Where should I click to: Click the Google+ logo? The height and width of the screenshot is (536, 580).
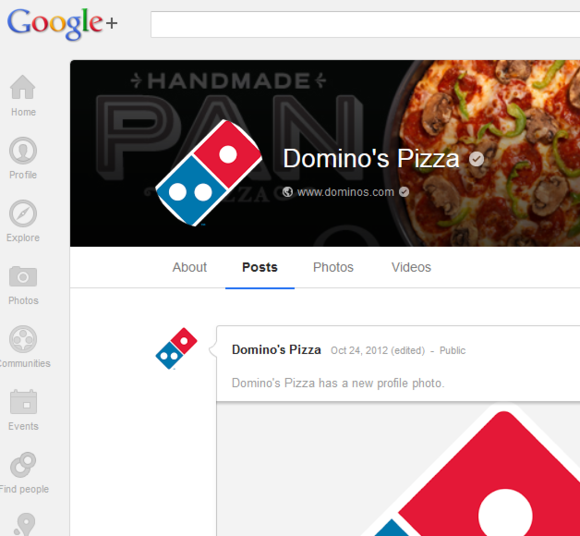click(62, 24)
